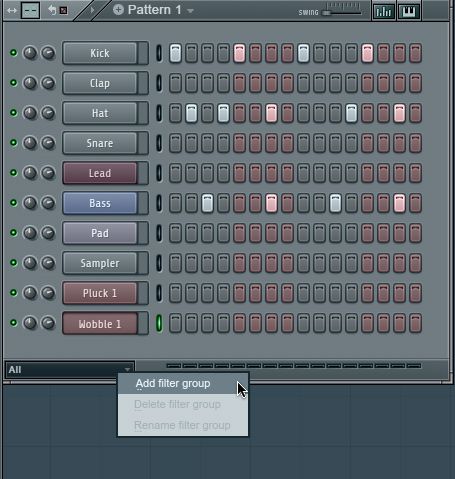Click the double-arrow icon at top left
The image size is (455, 479).
[x=12, y=10]
